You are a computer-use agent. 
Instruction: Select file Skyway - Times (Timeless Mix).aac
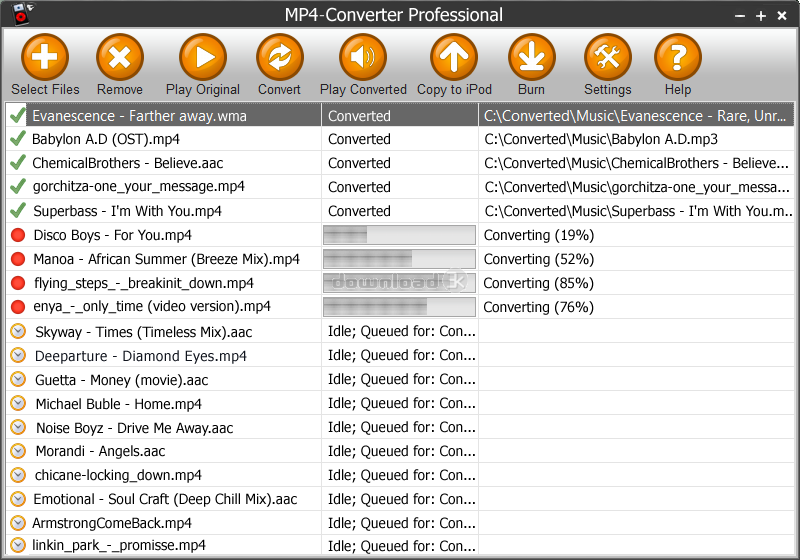(x=144, y=332)
